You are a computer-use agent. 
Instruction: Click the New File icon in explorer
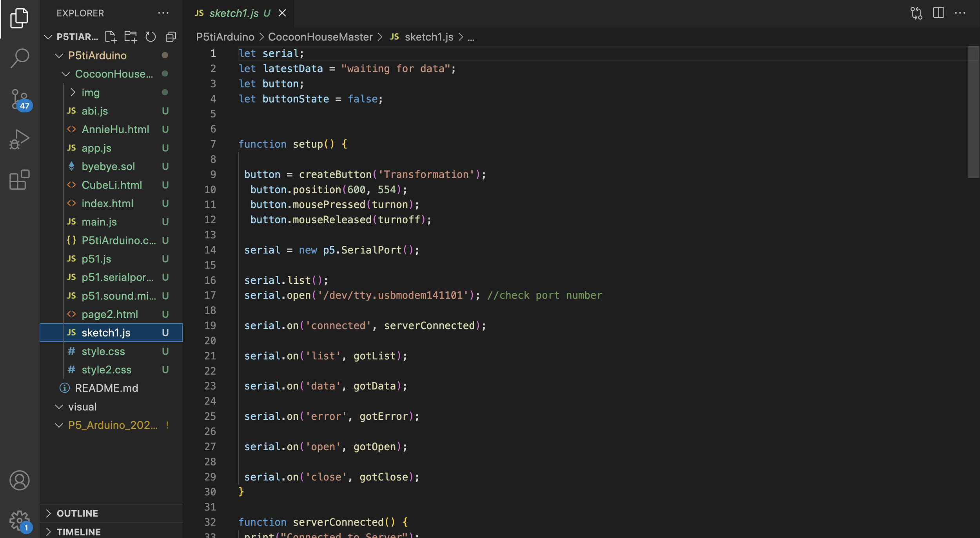click(x=111, y=37)
